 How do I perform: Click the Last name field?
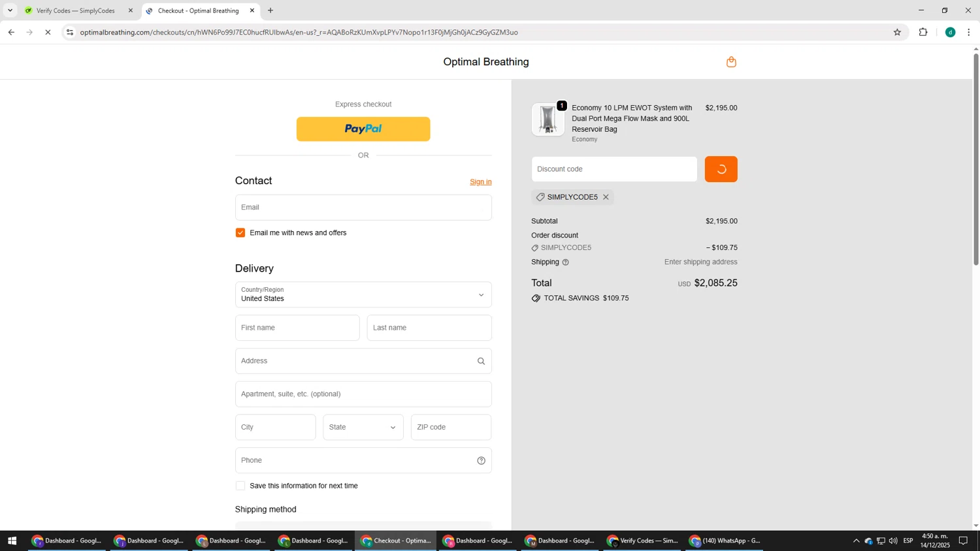pyautogui.click(x=429, y=328)
